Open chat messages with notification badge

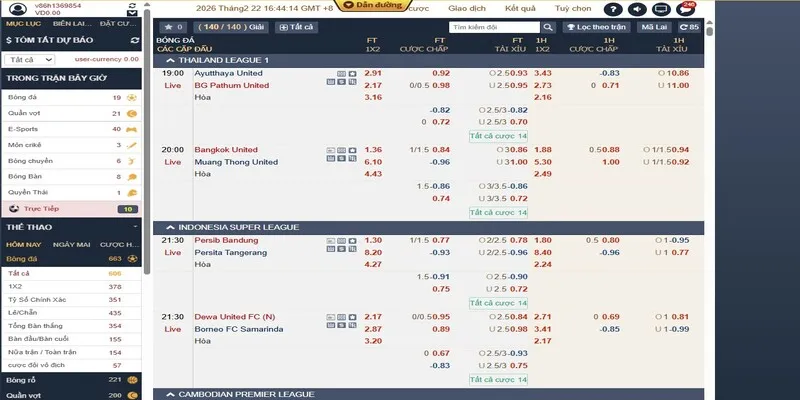coord(687,10)
